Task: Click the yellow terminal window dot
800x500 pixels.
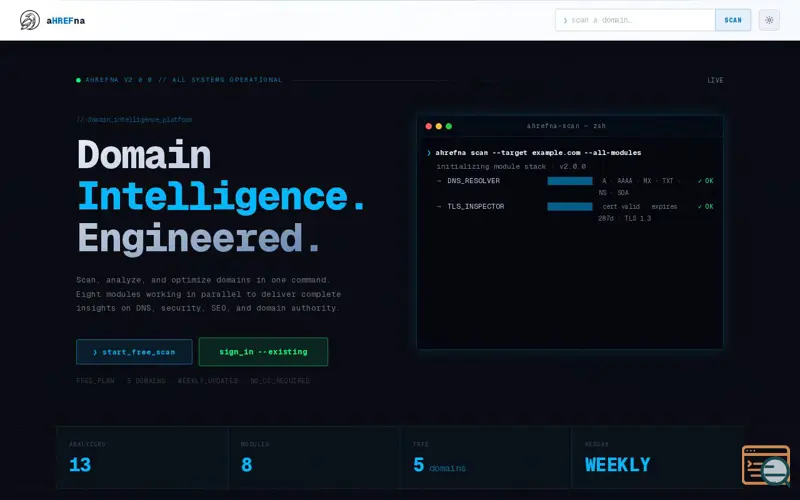Action: click(x=439, y=126)
